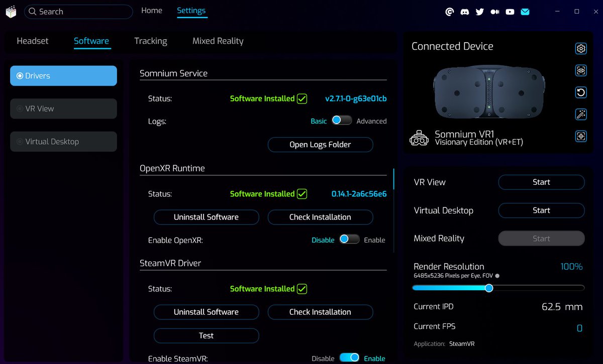Click the 62.5 mm IPD value
Viewport: 603px width, 364px height.
(562, 307)
